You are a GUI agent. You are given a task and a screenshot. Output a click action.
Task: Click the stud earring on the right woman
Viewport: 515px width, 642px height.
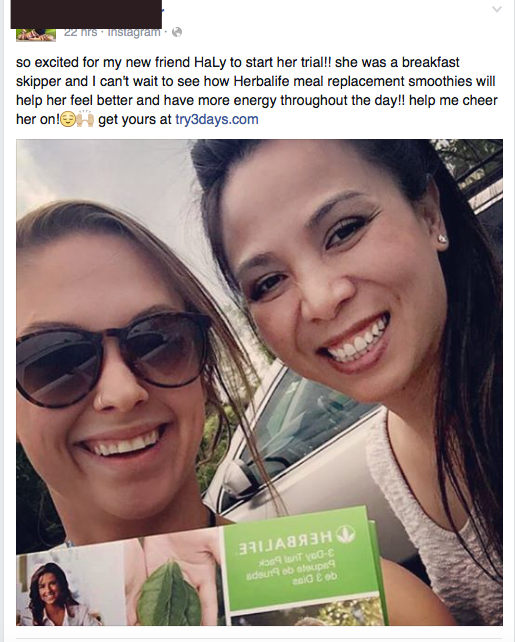tap(442, 238)
